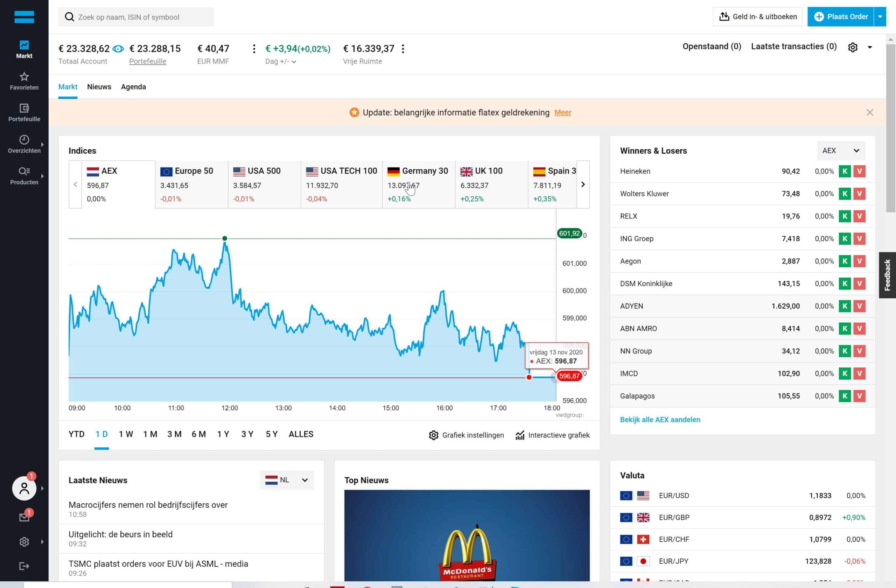Switch to the Agenda tab
The width and height of the screenshot is (896, 588).
tap(133, 87)
